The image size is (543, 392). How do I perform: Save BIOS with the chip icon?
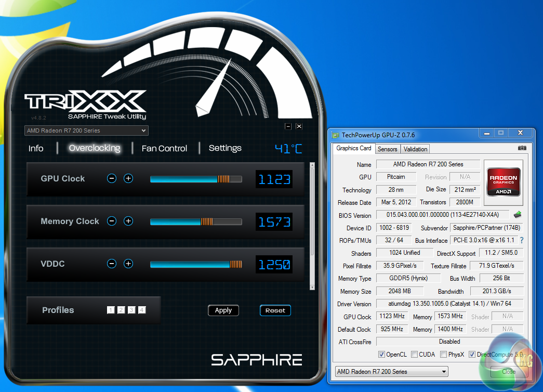coord(518,215)
